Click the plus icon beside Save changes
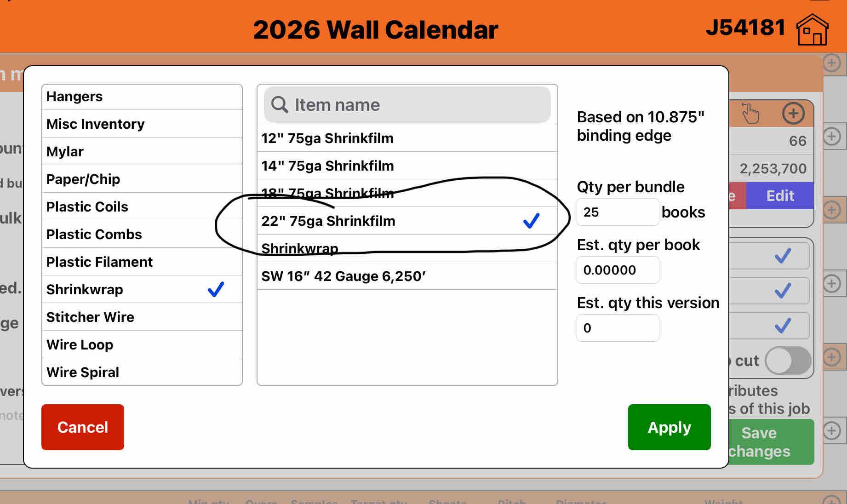 [831, 431]
